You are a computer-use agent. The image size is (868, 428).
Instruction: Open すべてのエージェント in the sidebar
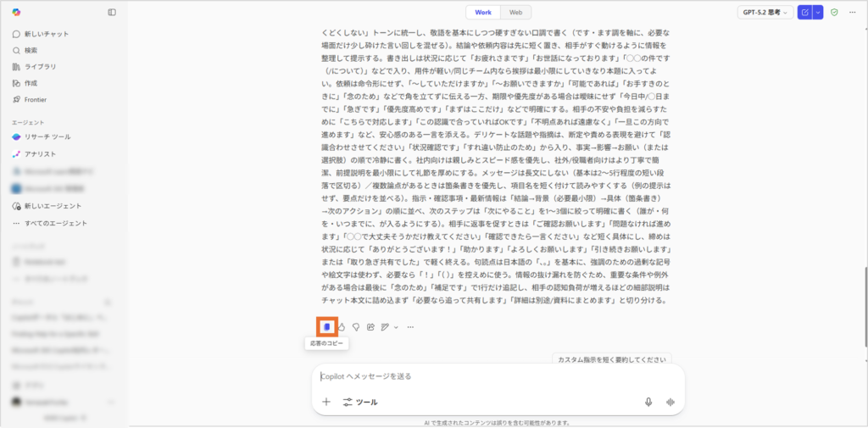[x=55, y=223]
